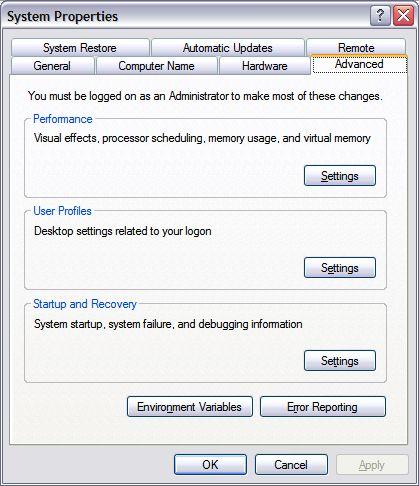Screen dimensions: 419x486
Task: Click the System Properties title bar
Action: point(187,16)
